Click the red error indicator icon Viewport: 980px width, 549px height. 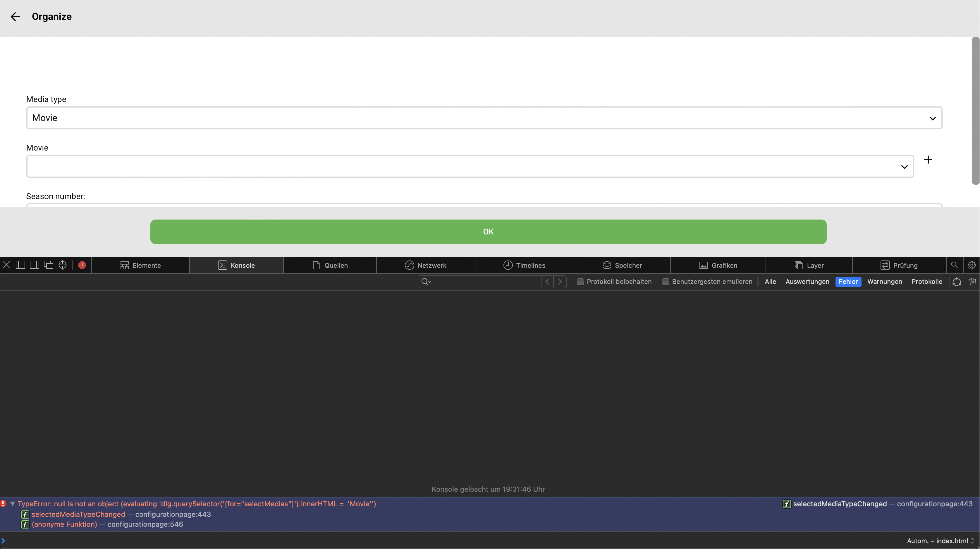click(82, 265)
